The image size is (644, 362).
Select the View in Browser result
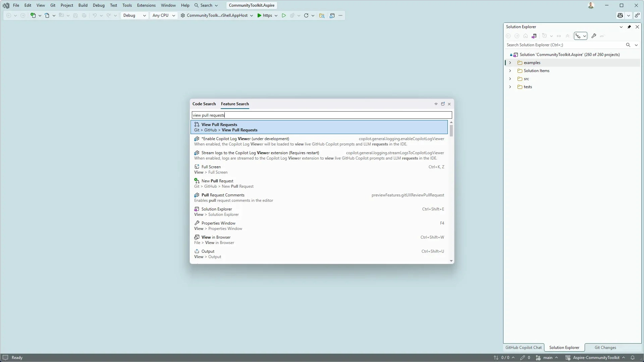(x=319, y=240)
